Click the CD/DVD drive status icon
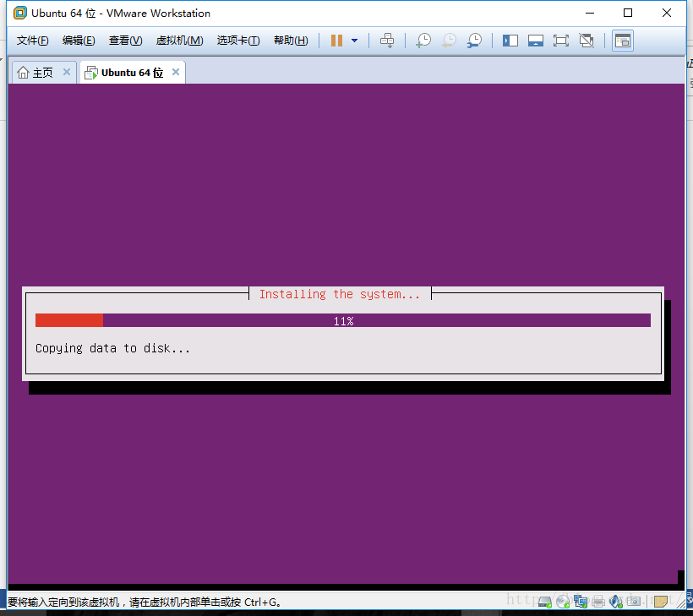This screenshot has width=693, height=616. coord(563,602)
